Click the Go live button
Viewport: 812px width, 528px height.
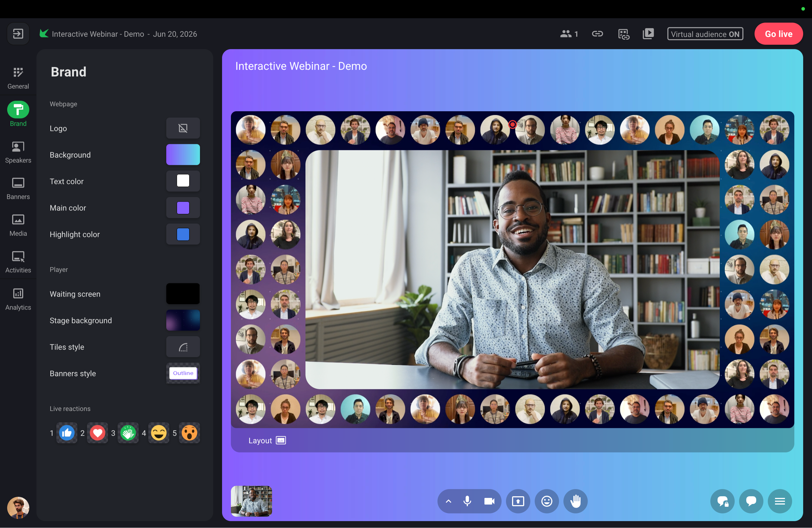[x=778, y=34]
